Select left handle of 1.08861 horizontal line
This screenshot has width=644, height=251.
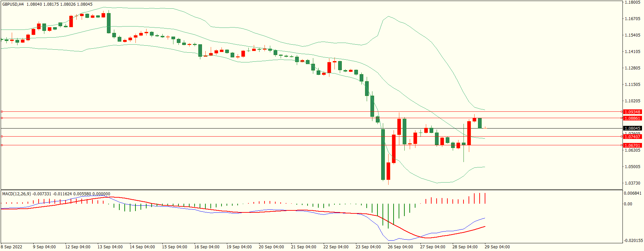(x=2, y=118)
